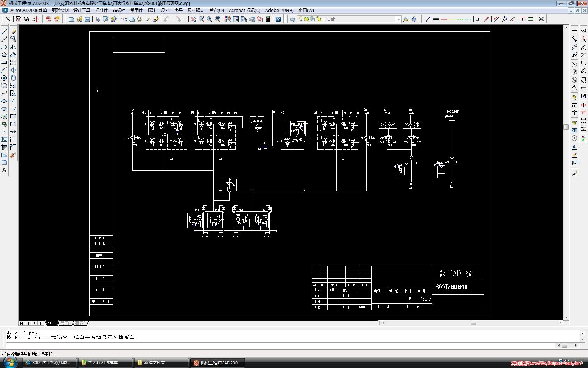Open the Redo history dropdown arrow
Viewport: 588px width, 368px height.
coord(185,19)
